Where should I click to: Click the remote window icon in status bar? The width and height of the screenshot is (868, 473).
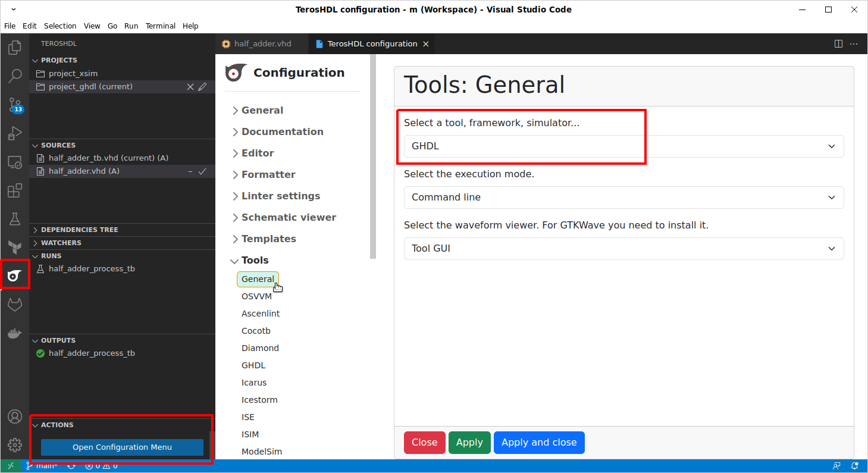click(x=11, y=466)
